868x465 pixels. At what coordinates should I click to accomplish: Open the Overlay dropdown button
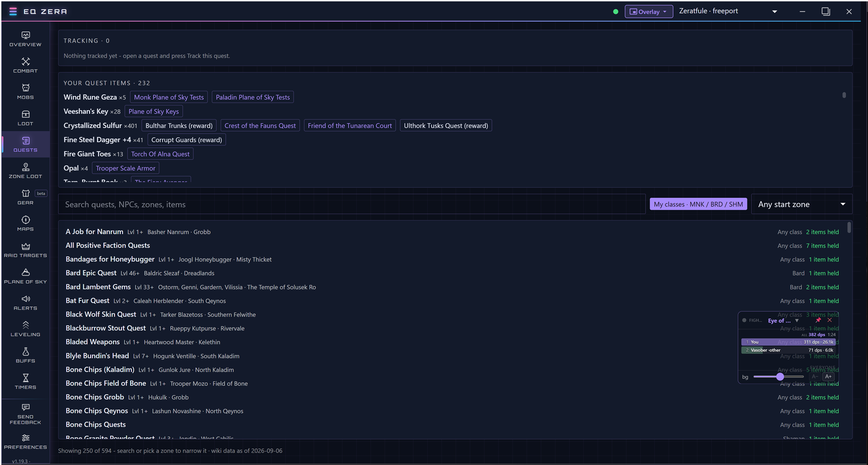(x=649, y=12)
